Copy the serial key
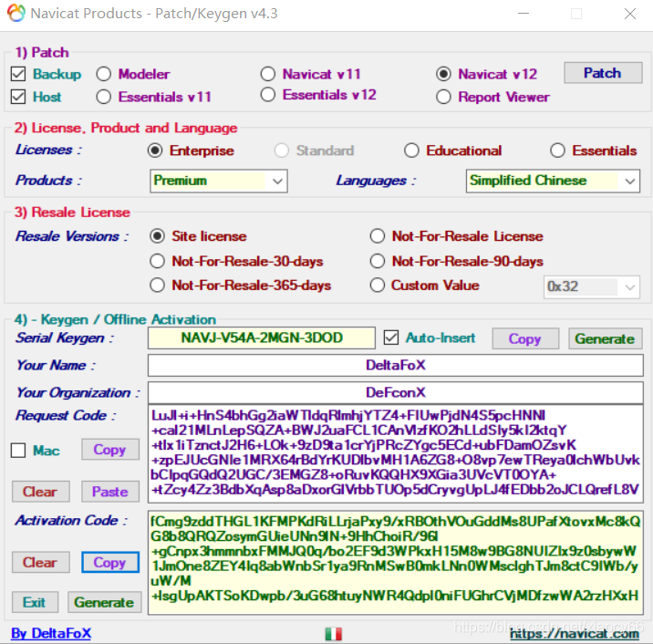This screenshot has width=653, height=644. (x=525, y=338)
